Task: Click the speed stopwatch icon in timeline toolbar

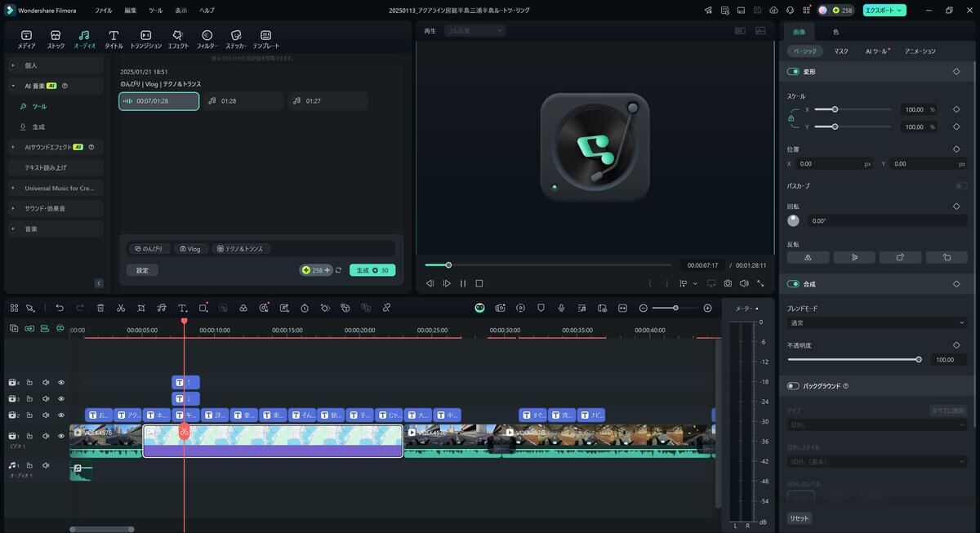Action: 305,308
